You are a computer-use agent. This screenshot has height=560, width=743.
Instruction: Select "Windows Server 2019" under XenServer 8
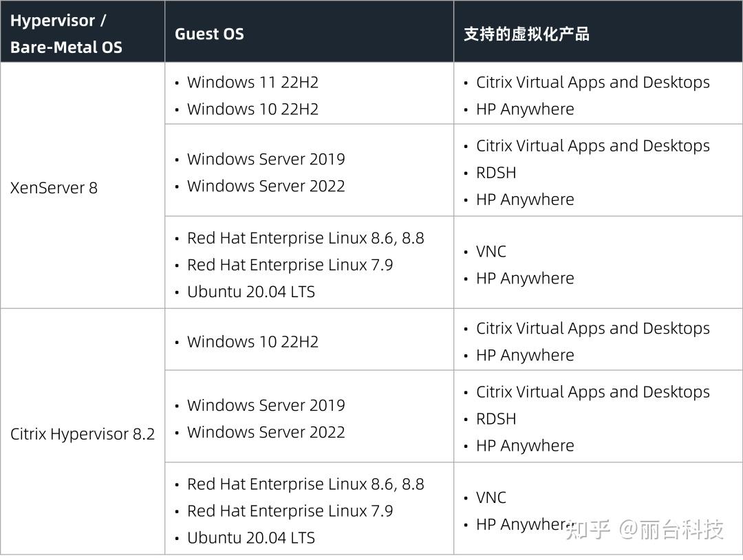tap(266, 159)
